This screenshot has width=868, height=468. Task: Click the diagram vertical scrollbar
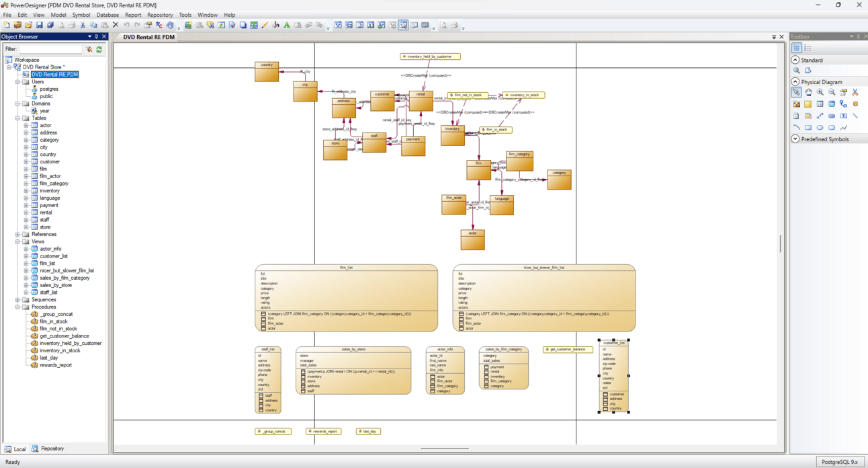tap(780, 243)
